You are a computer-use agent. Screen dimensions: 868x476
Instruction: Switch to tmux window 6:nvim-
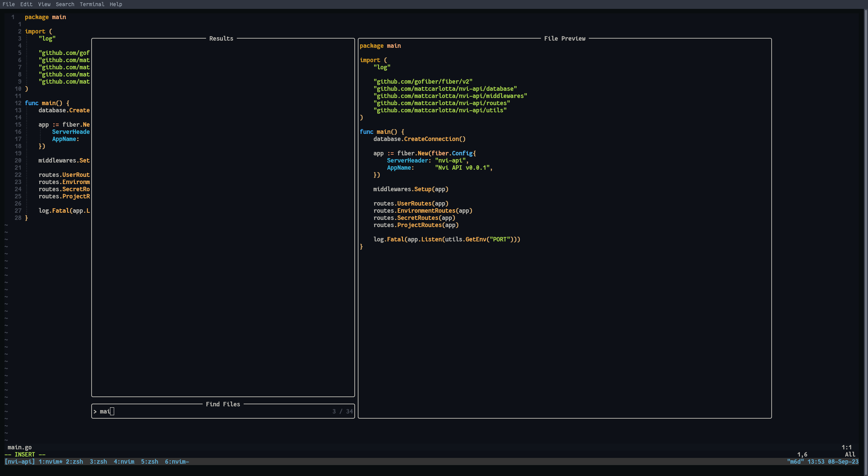pyautogui.click(x=177, y=462)
